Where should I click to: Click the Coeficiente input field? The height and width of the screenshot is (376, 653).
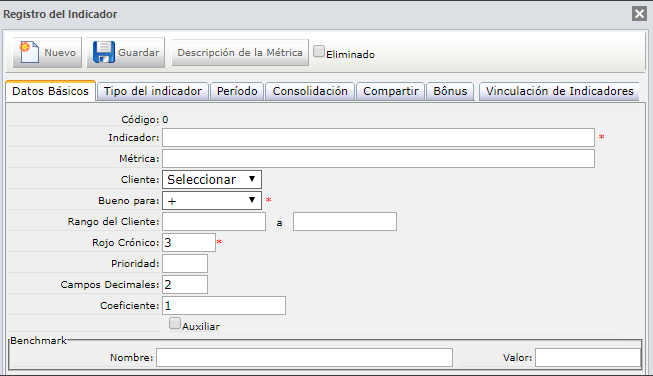[x=224, y=306]
